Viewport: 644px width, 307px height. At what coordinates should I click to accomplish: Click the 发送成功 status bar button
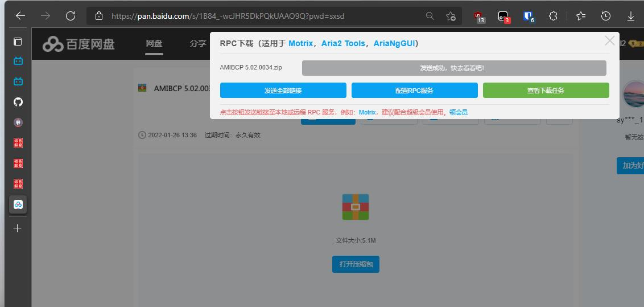pos(454,68)
